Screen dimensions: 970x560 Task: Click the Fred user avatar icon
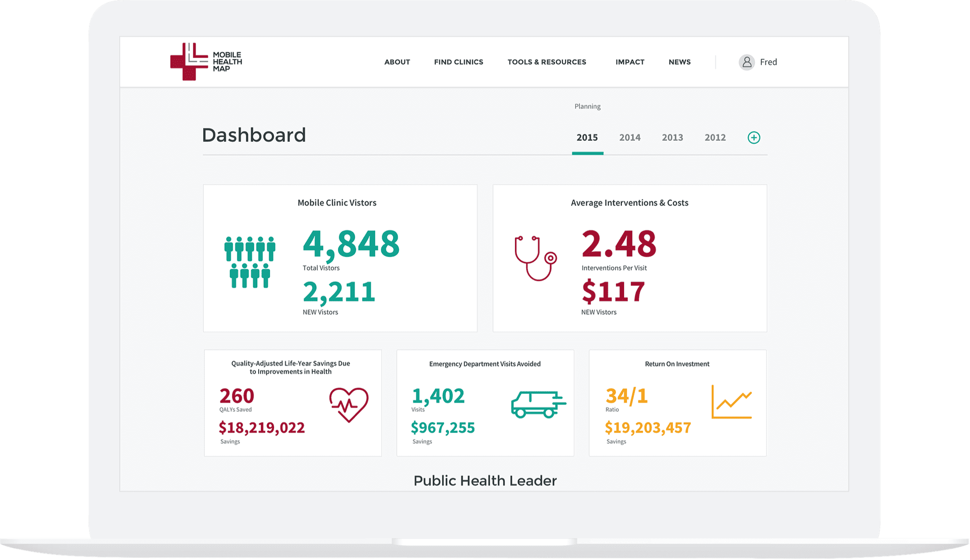(x=746, y=62)
